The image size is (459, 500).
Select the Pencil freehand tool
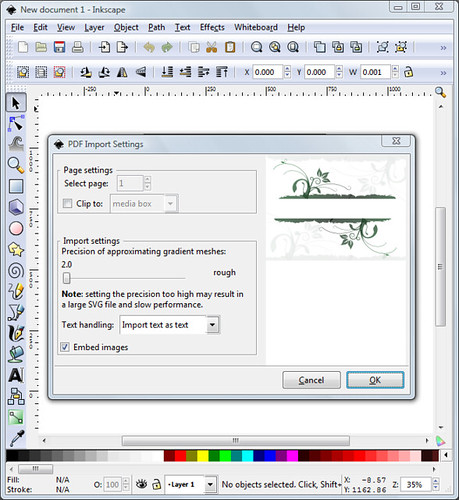[x=16, y=291]
